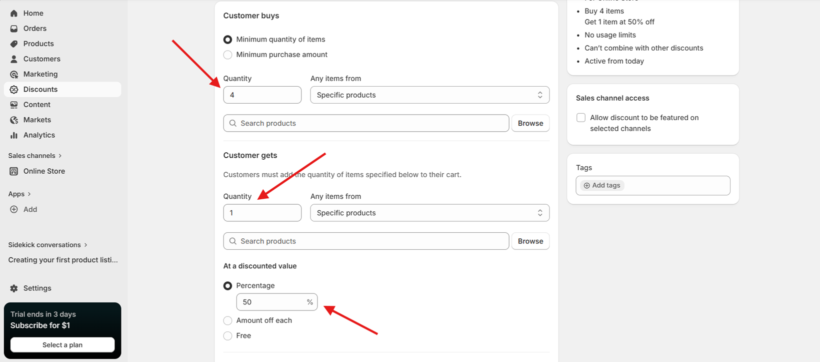Select the Free discount option
The width and height of the screenshot is (820, 362).
click(227, 335)
